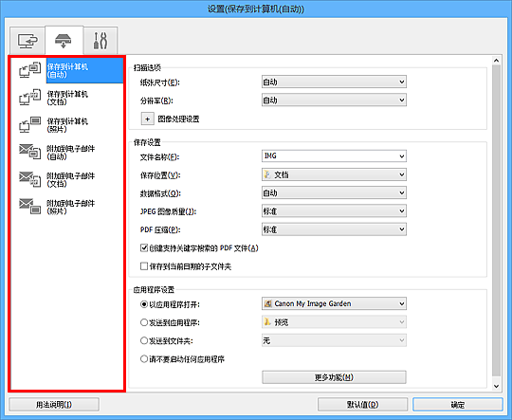Click the 预览 application dropdown
Image resolution: width=512 pixels, height=420 pixels.
[x=334, y=322]
